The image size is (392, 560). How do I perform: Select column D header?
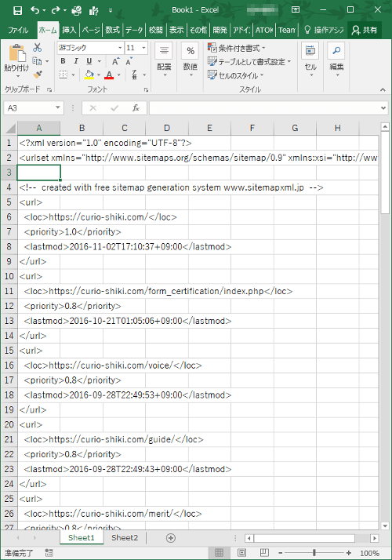pyautogui.click(x=167, y=128)
